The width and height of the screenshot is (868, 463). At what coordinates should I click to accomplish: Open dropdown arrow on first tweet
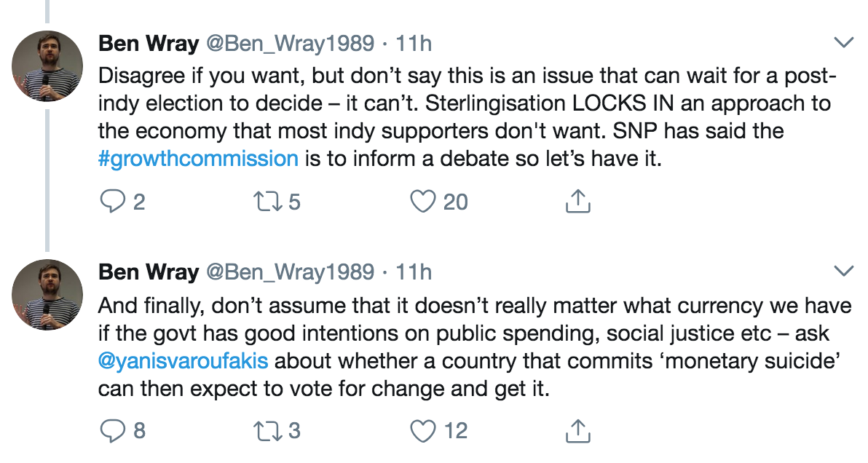843,43
